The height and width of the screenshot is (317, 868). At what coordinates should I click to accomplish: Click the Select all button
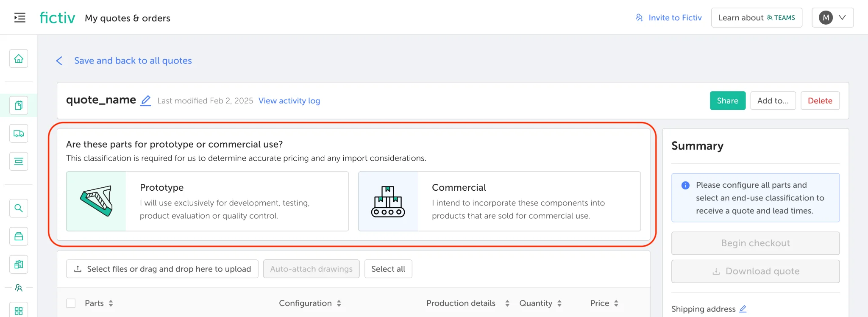(x=388, y=269)
